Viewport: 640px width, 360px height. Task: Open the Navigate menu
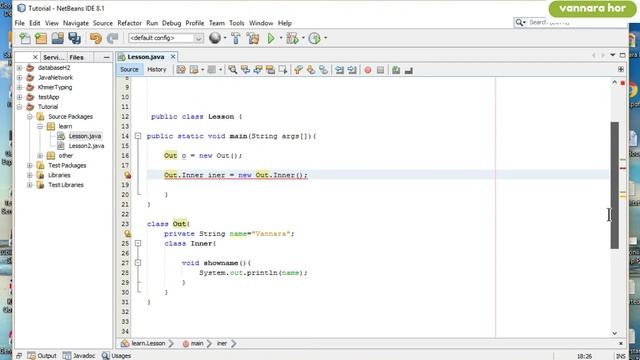(76, 23)
